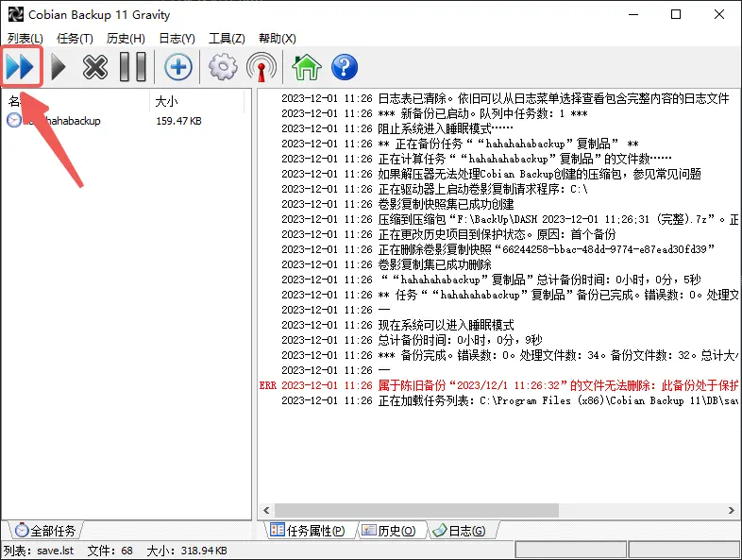The height and width of the screenshot is (560, 742).
Task: Click log line 压缩到压缩包 F:\BackUp\DASH
Action: pos(510,219)
